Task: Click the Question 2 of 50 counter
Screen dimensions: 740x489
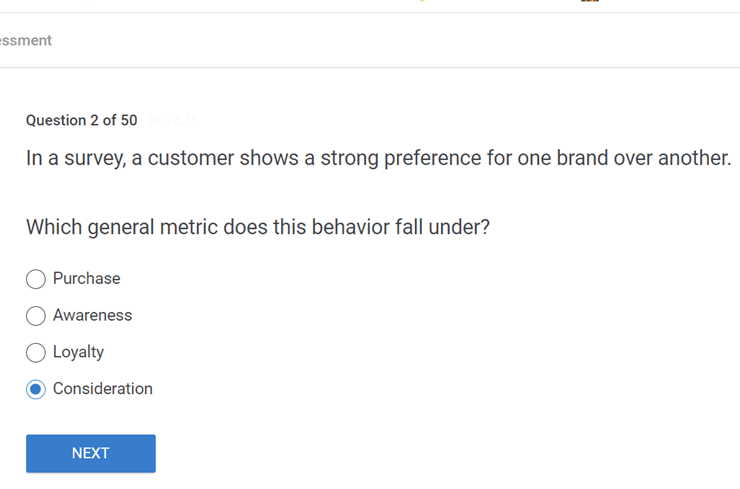Action: pos(82,121)
